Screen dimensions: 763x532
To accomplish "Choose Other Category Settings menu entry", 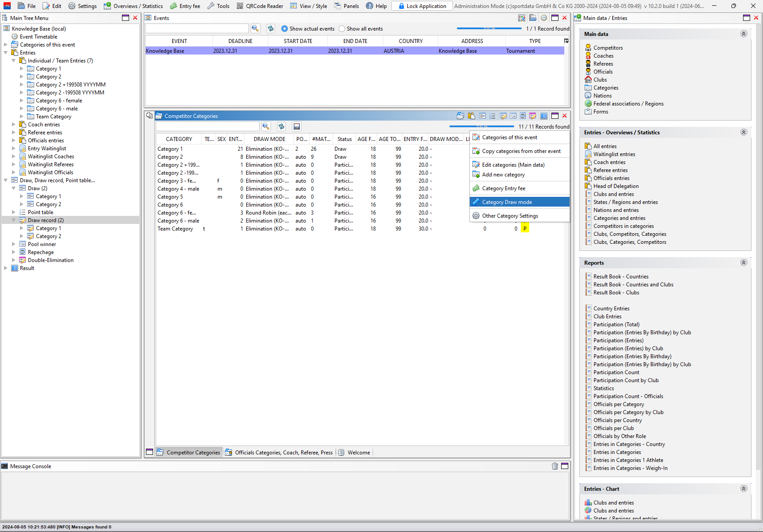I will pos(519,216).
